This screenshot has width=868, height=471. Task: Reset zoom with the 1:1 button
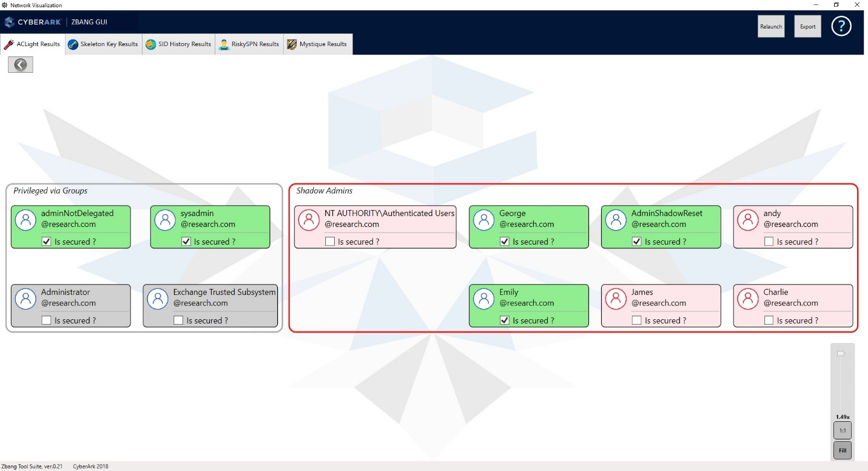[843, 430]
